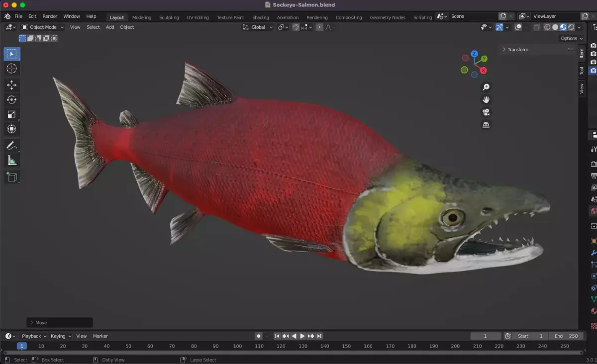Open the editor type dropdown
This screenshot has width=597, height=364.
10,27
